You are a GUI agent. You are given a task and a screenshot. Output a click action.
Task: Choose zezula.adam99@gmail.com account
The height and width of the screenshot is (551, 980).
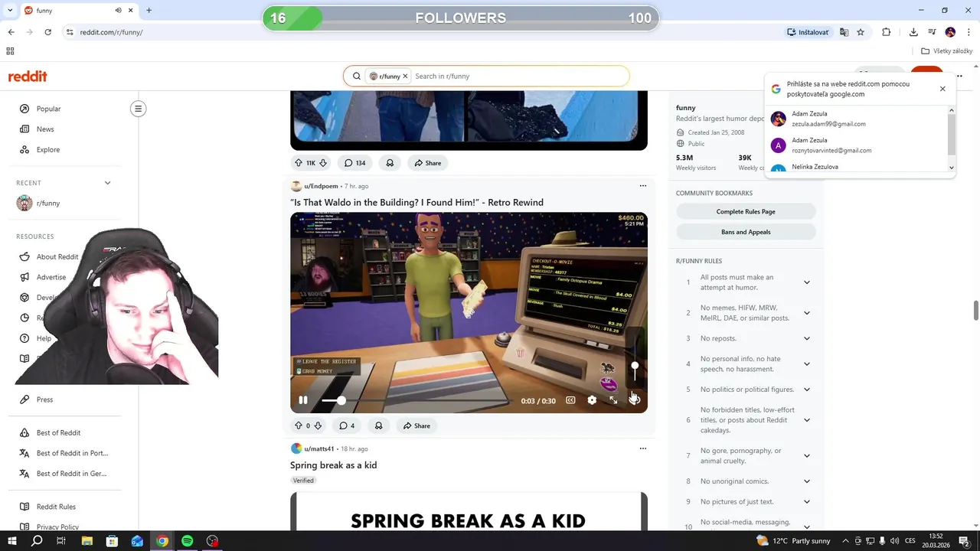(x=857, y=119)
